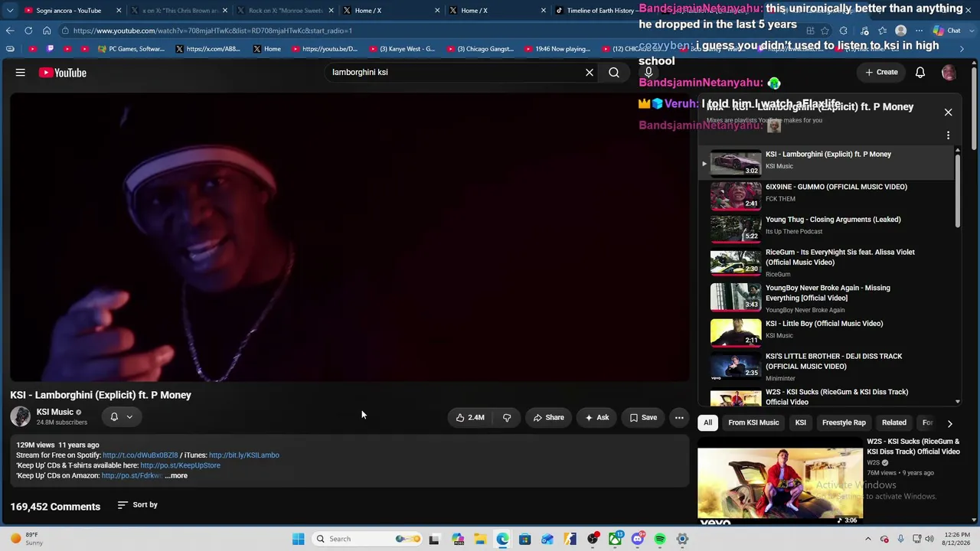Clear the 'lamborghini ksi' search text
The image size is (980, 551).
coord(590,73)
